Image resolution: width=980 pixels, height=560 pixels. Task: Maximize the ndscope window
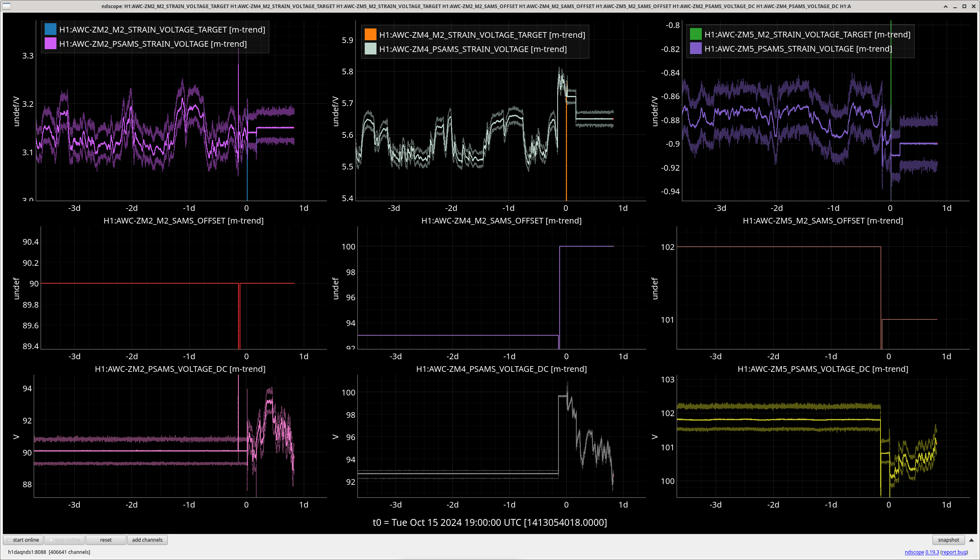964,6
